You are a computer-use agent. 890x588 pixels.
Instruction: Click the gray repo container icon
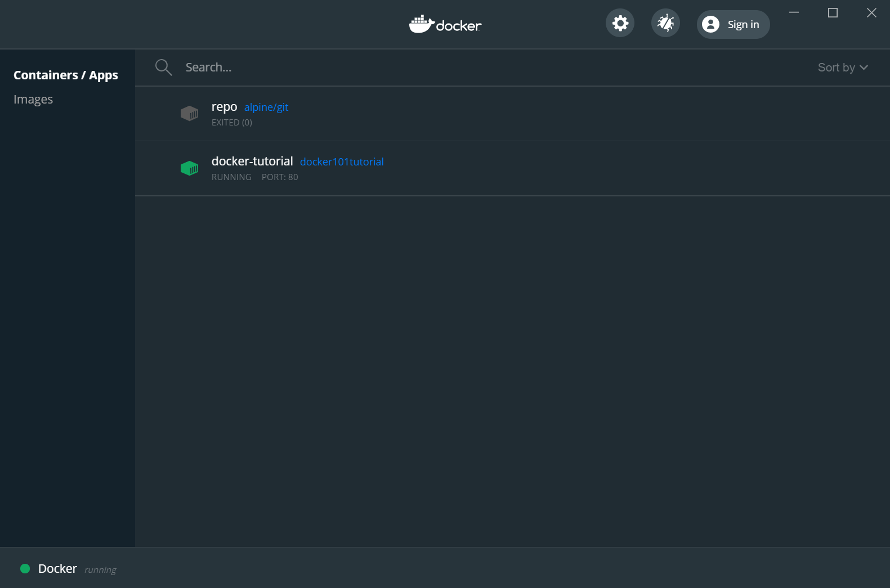pos(189,114)
